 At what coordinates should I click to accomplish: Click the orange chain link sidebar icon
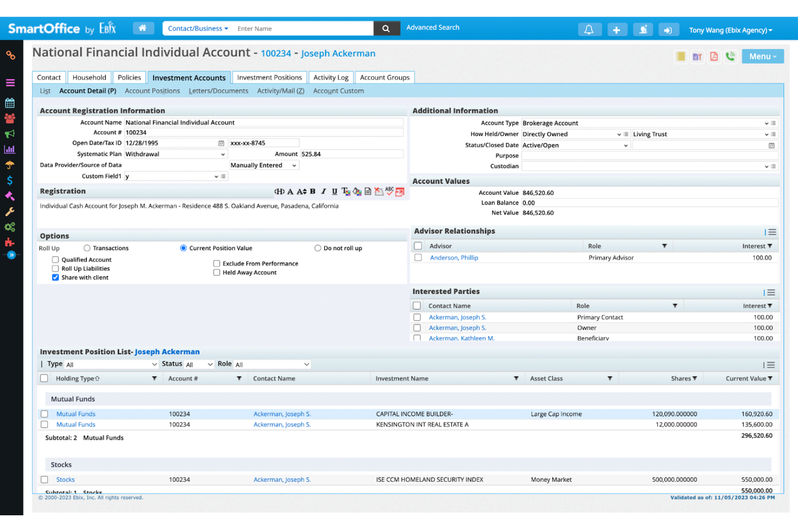[x=10, y=55]
